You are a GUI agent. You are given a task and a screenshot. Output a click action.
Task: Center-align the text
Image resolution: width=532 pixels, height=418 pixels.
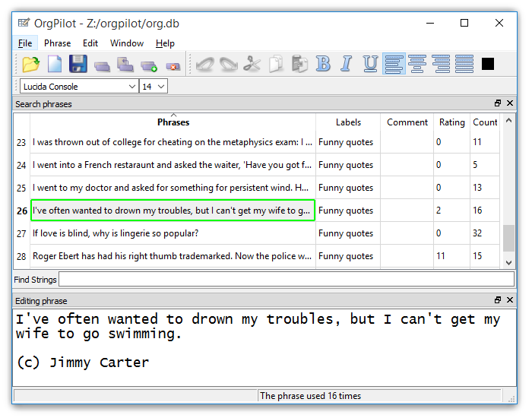(417, 64)
